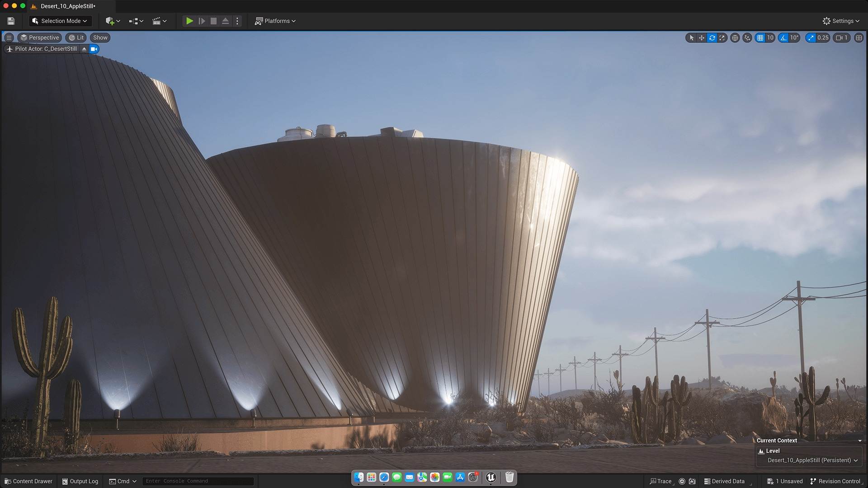Open the viewport options hamburger menu
The width and height of the screenshot is (868, 488).
point(9,38)
